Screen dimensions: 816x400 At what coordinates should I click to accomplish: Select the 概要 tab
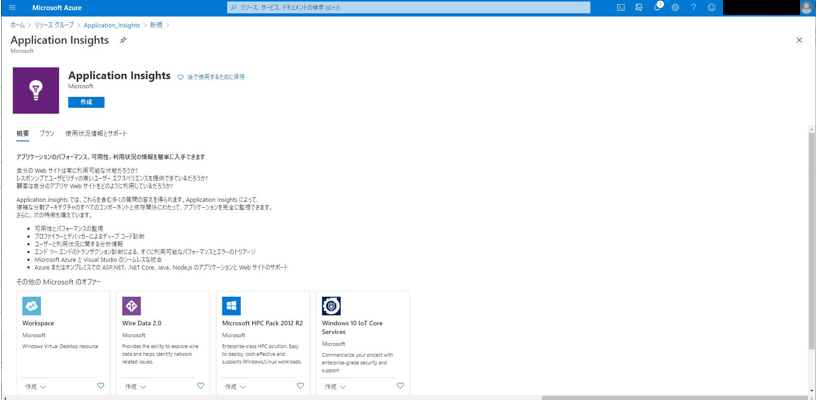[23, 134]
